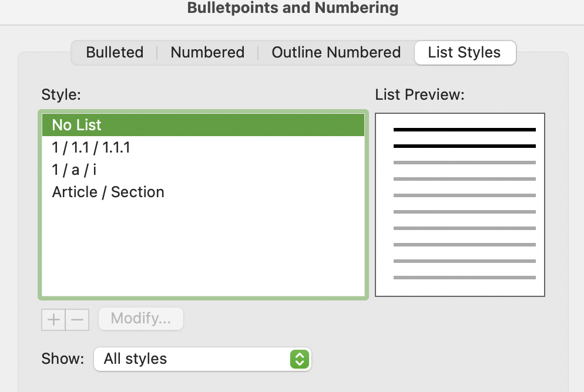Viewport: 584px width, 392px height.
Task: Click the Bulletpoints and Numbering dialog title
Action: coord(293,8)
